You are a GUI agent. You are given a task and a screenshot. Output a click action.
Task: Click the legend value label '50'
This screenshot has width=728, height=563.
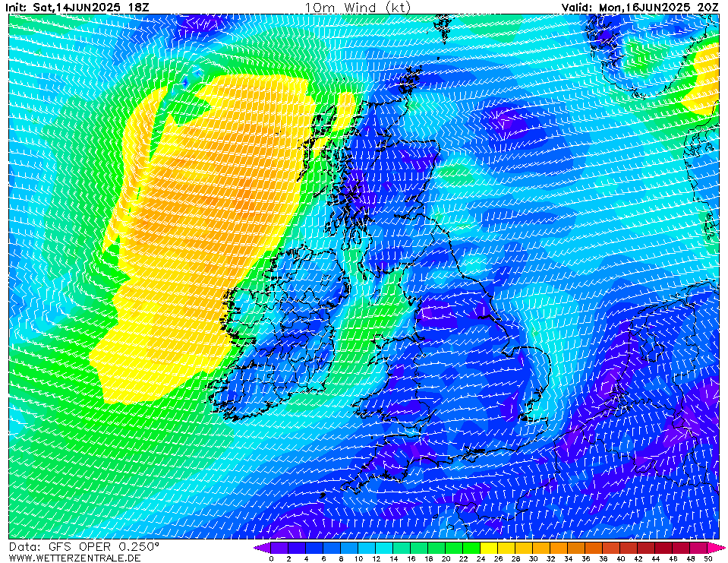point(708,558)
